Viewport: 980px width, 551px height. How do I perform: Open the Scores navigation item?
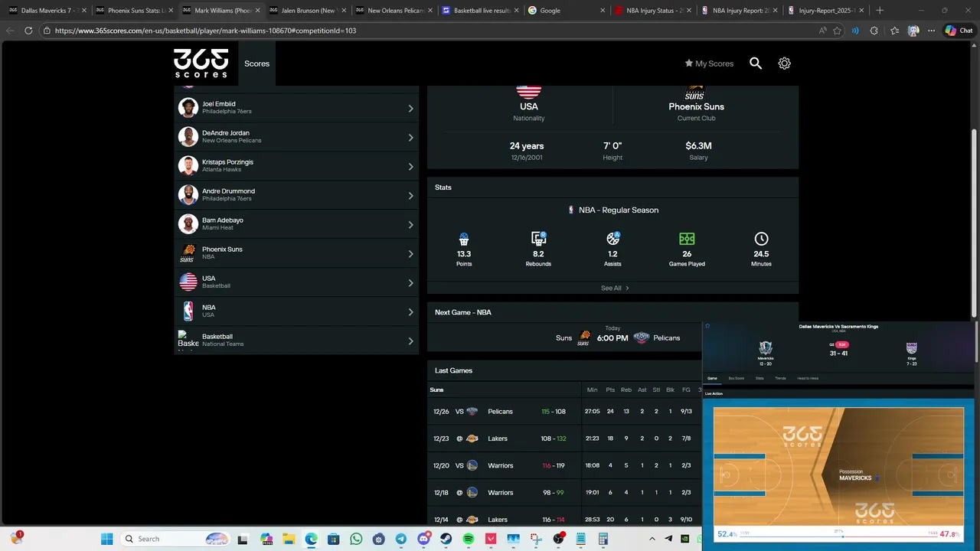click(256, 64)
